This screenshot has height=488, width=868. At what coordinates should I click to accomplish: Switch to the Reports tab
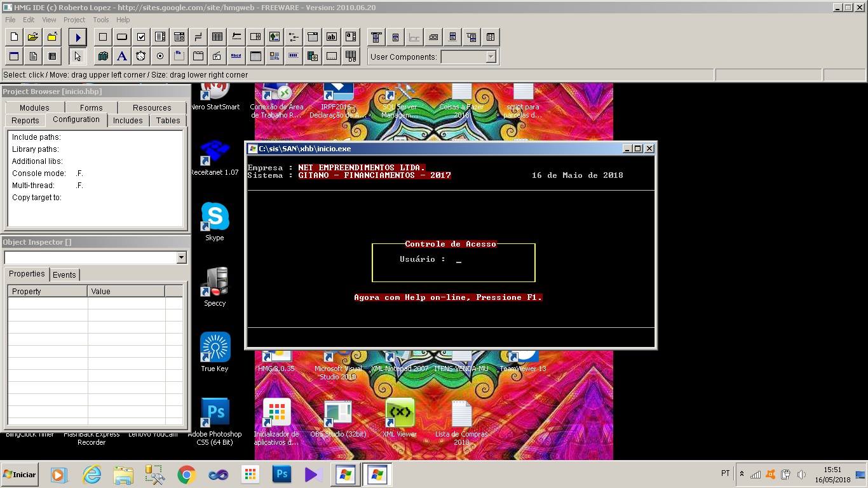25,120
